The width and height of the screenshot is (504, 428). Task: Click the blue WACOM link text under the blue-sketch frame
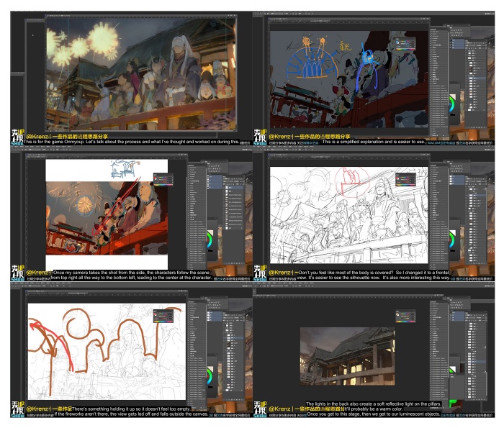pos(439,142)
